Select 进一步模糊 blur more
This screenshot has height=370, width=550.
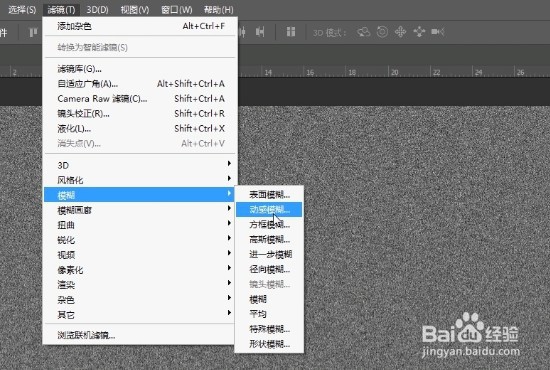(x=269, y=254)
